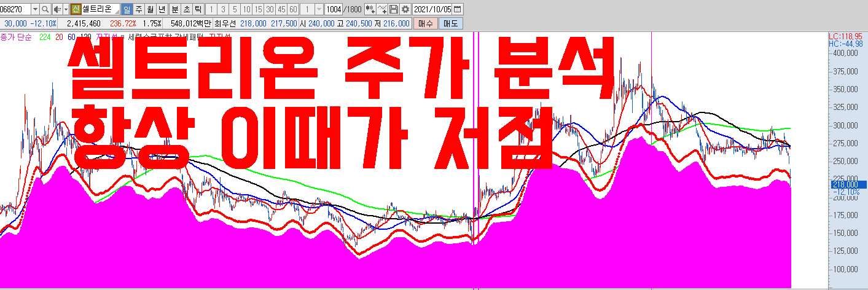The width and height of the screenshot is (868, 290).
Task: Open the calendar date picker icon
Action: pos(458,9)
